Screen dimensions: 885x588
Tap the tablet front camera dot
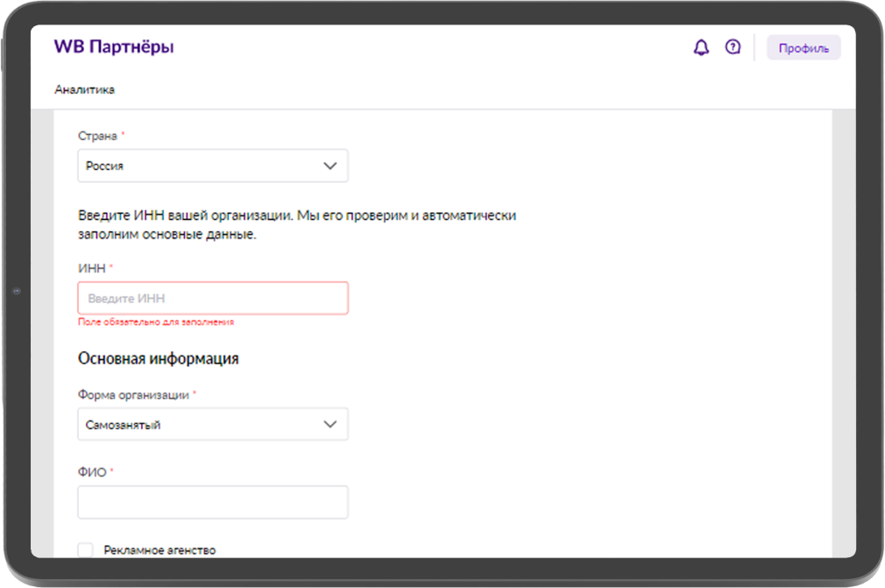17,291
